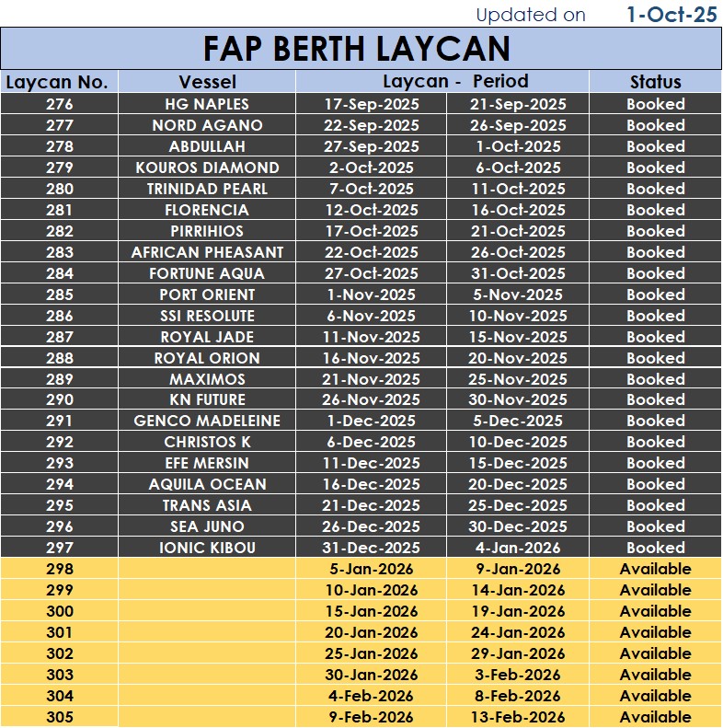Click the IONIC KIBOU vessel cell
Screen dimensions: 723x728
point(207,548)
